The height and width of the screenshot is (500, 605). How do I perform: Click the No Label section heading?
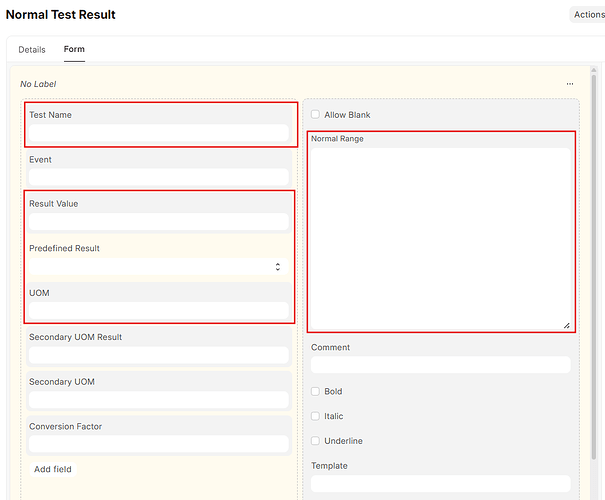(38, 84)
